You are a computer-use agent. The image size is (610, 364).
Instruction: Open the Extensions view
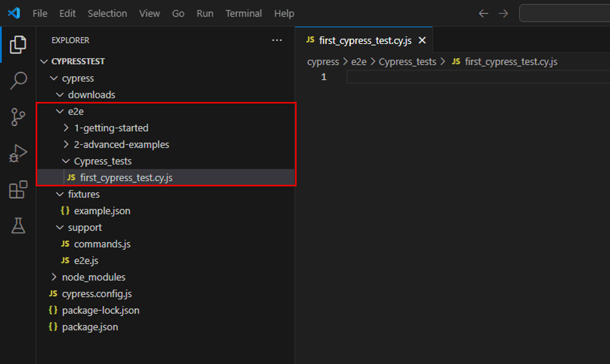coord(18,189)
